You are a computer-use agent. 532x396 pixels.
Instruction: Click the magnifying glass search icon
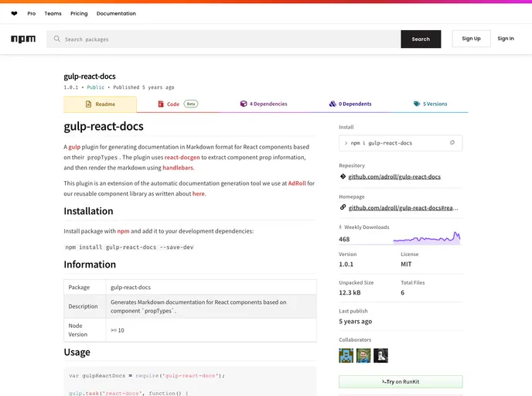(x=57, y=39)
